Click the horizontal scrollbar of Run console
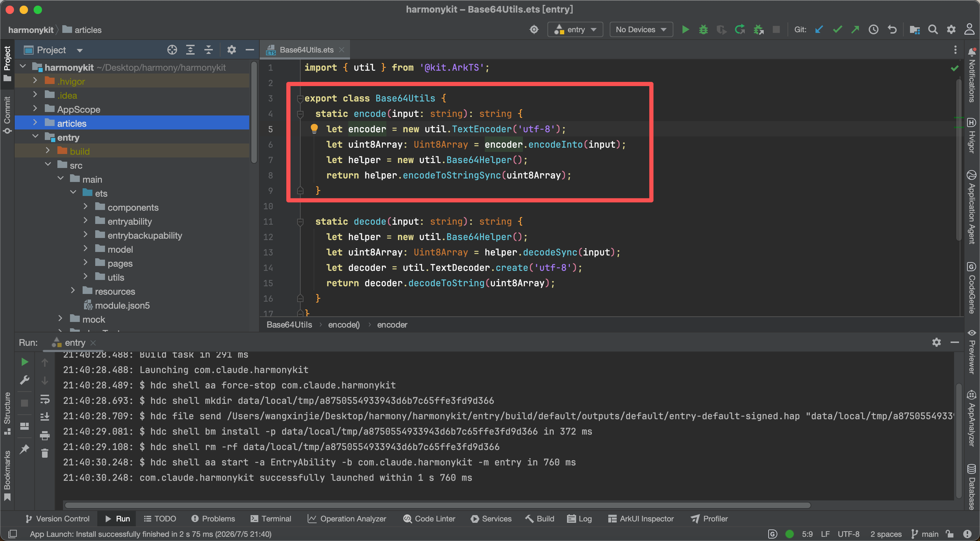This screenshot has height=541, width=980. (x=437, y=505)
